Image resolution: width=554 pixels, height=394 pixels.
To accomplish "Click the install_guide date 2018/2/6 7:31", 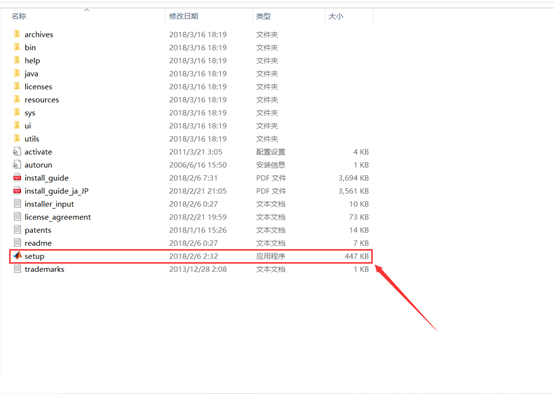I will pos(194,178).
